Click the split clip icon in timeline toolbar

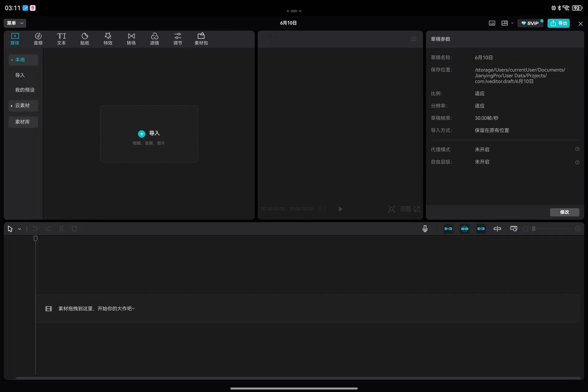click(61, 229)
